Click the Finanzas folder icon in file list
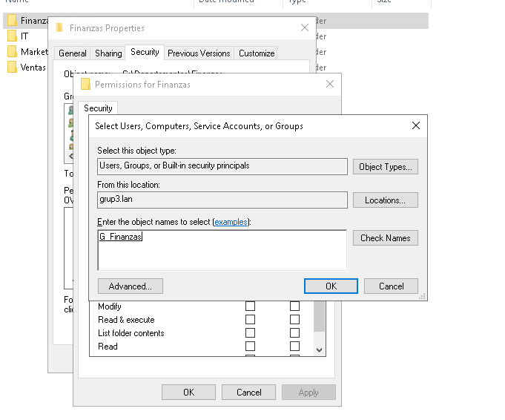The height and width of the screenshot is (420, 505). (12, 21)
